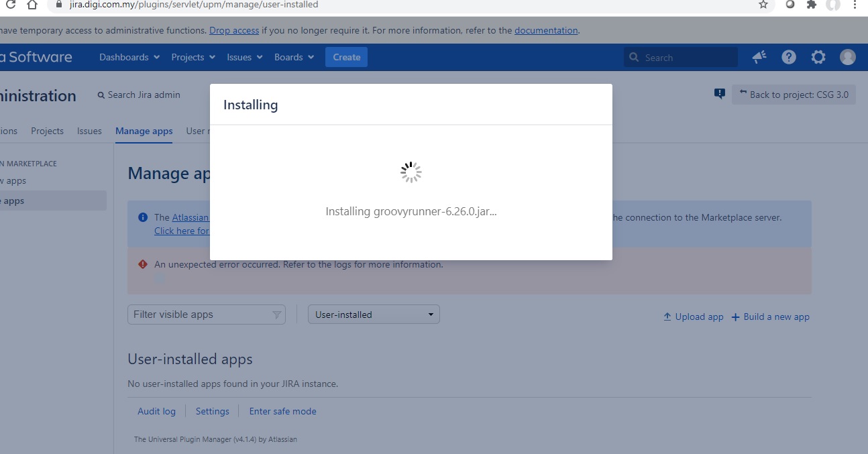868x454 pixels.
Task: Click Enter safe mode link
Action: pos(282,411)
